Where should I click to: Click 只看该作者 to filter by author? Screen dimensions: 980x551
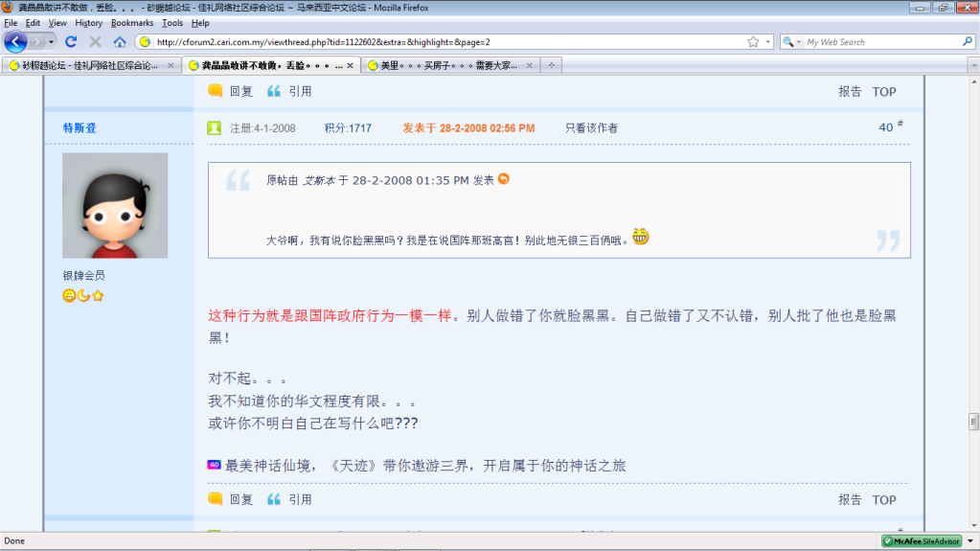click(591, 127)
